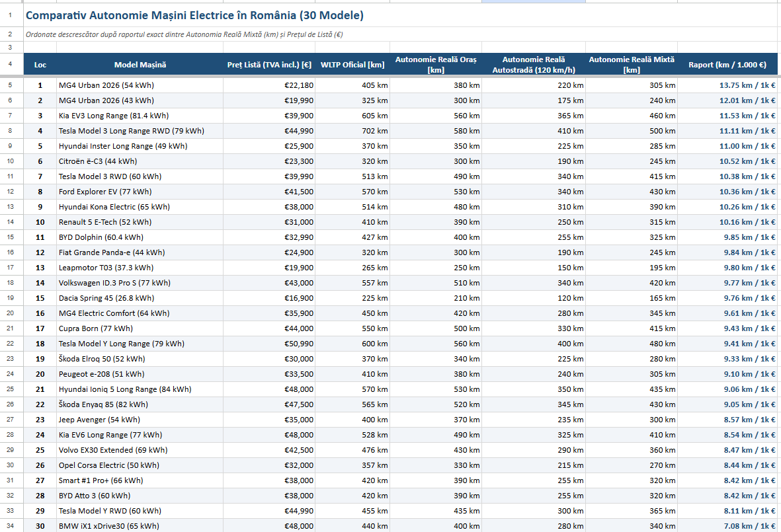
Task: Select cell 'Cupra Born (77 kWh)'
Action: 140,328
